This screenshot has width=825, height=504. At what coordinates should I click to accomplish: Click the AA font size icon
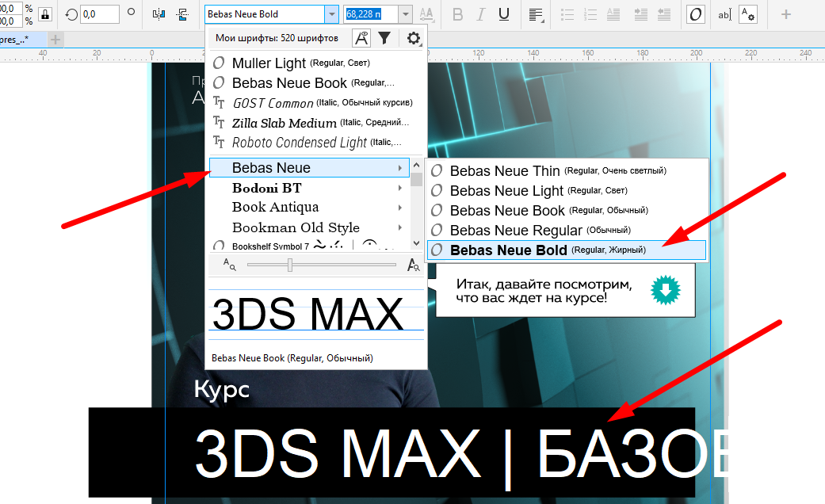426,14
